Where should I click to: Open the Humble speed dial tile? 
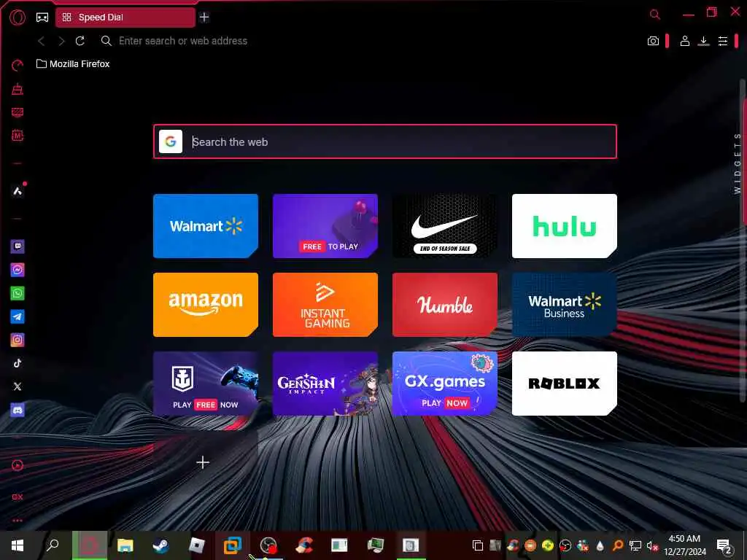[445, 305]
